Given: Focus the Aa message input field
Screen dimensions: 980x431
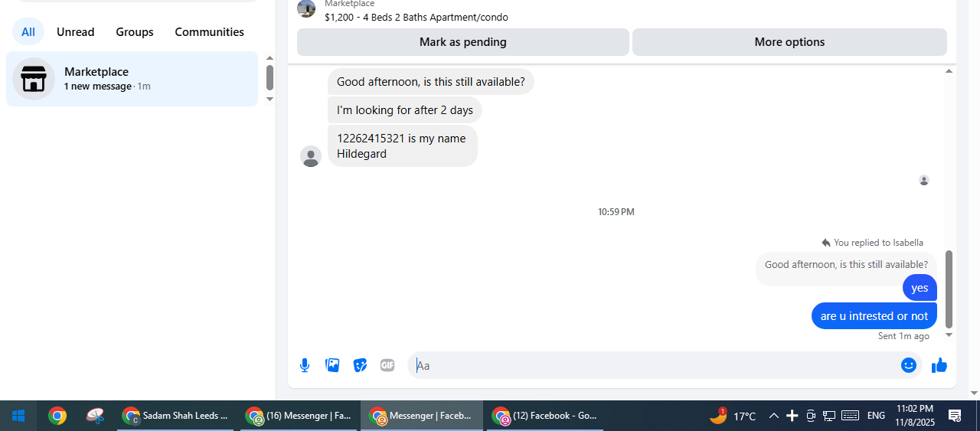Looking at the screenshot, I should pos(656,365).
